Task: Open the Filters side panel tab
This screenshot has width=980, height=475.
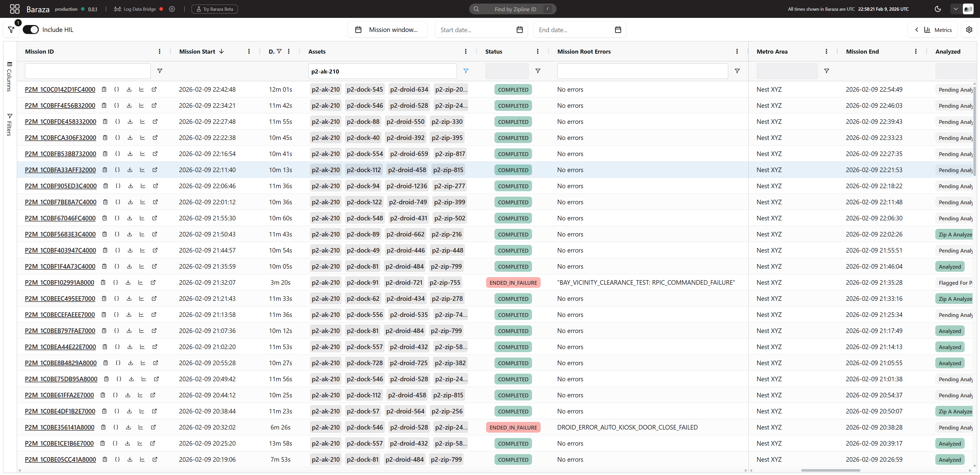Action: (9, 125)
